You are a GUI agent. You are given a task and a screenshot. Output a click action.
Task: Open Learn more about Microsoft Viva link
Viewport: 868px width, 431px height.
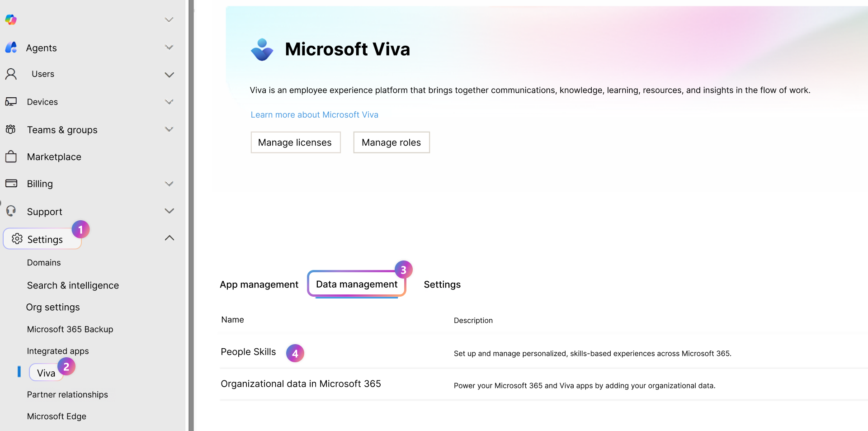(314, 114)
